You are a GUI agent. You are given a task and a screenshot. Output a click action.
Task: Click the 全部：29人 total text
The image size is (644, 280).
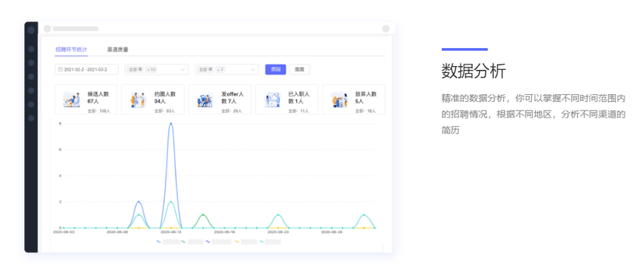232,111
